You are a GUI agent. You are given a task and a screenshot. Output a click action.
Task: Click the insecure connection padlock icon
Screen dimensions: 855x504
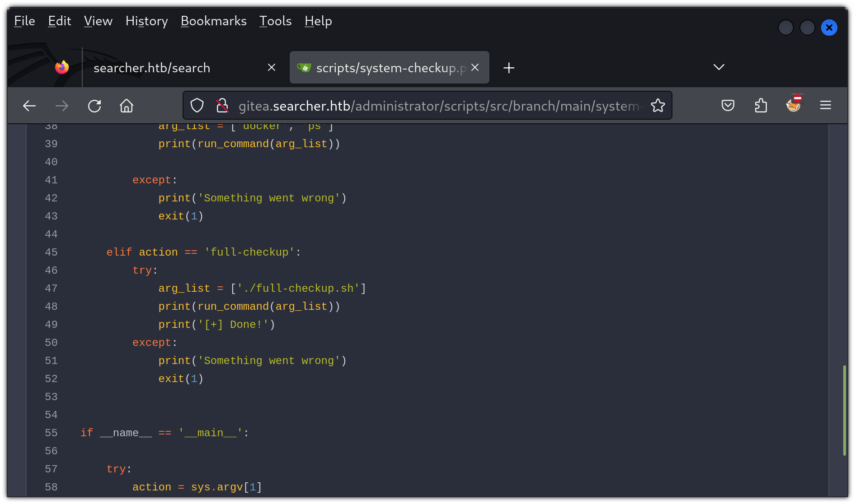[222, 106]
